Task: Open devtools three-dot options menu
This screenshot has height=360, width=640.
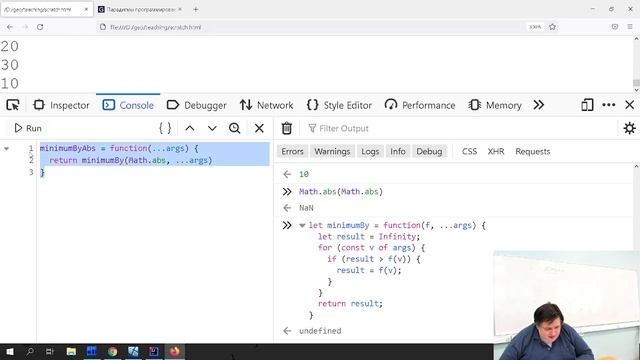Action: pyautogui.click(x=609, y=105)
